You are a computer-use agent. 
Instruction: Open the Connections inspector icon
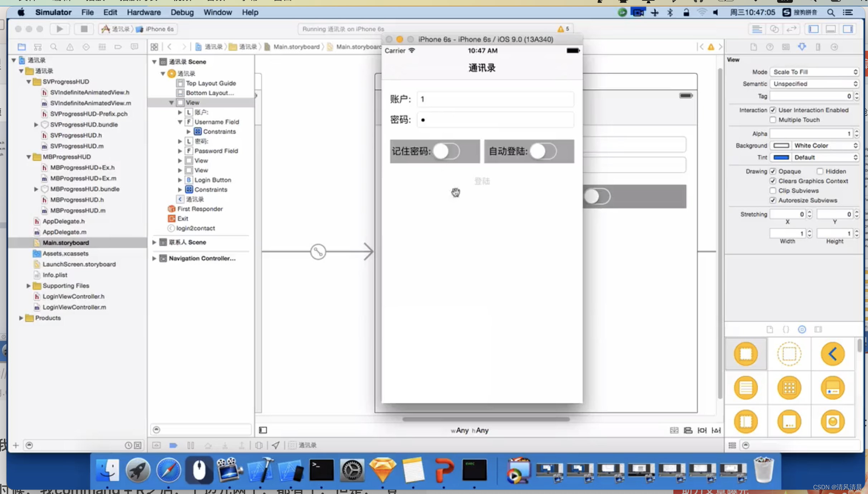(834, 47)
